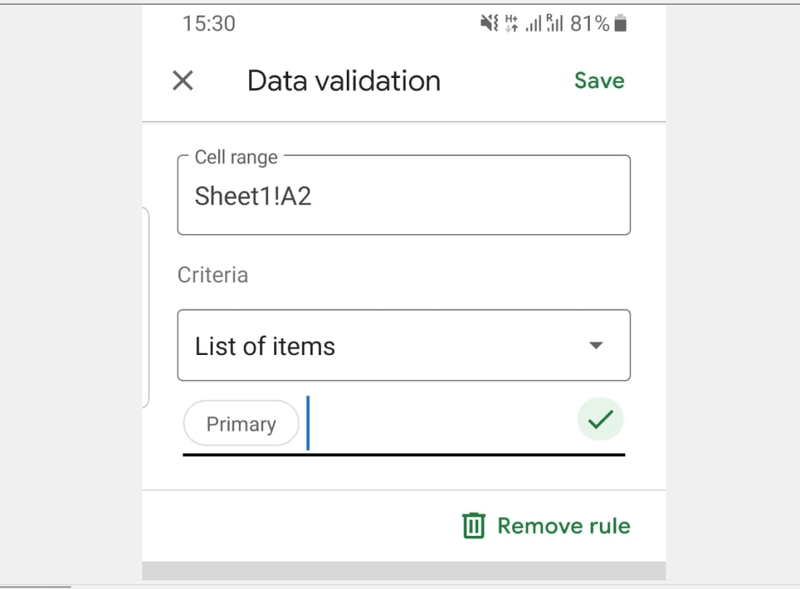Viewport: 800px width, 589px height.
Task: Select the Primary chip item
Action: pos(241,424)
